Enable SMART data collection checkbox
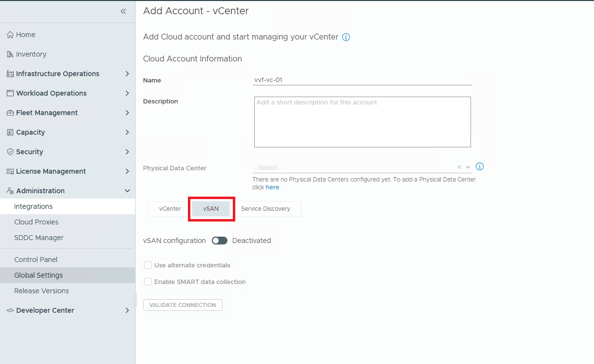 [148, 282]
